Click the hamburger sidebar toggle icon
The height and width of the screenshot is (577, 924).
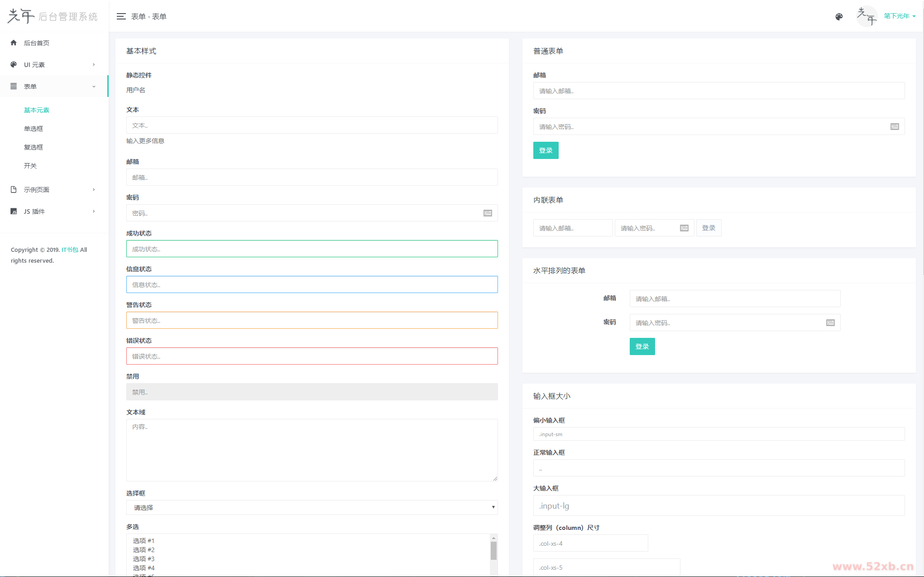(x=121, y=16)
